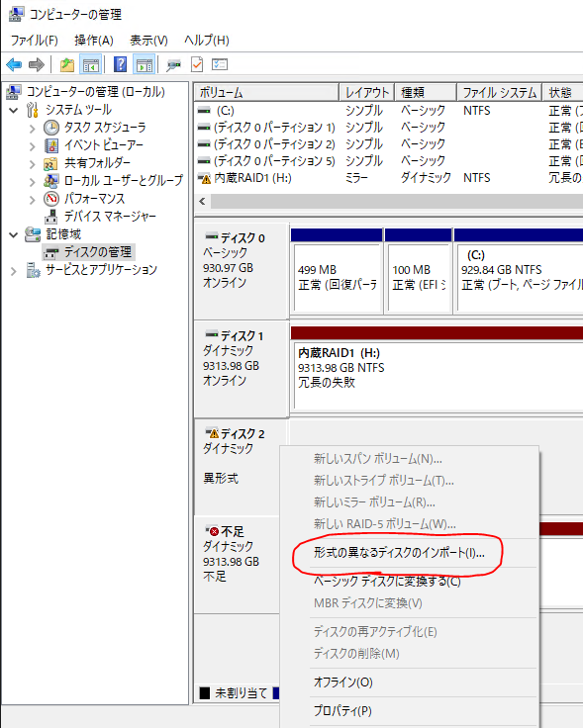583x728 pixels.
Task: Click the Forward arrow toolbar icon
Action: click(x=37, y=64)
